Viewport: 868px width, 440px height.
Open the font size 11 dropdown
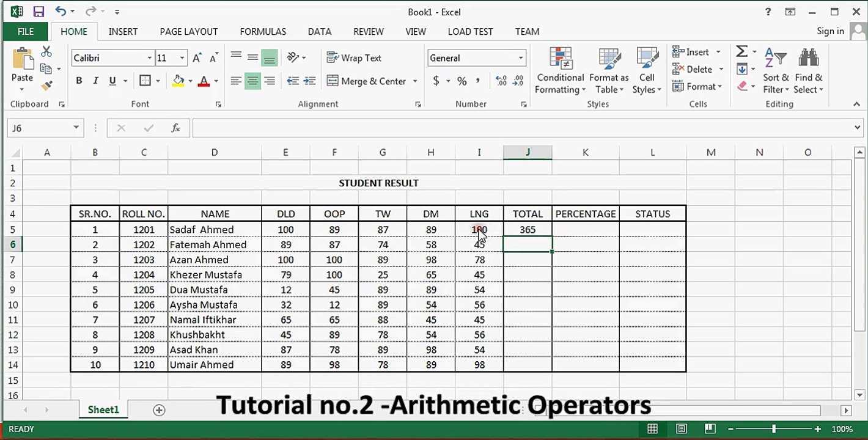pos(182,58)
